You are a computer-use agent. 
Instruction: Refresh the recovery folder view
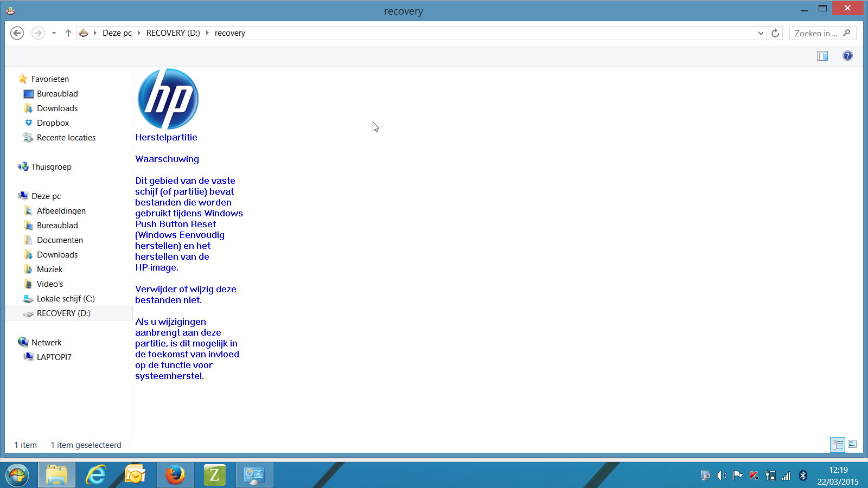tap(775, 33)
